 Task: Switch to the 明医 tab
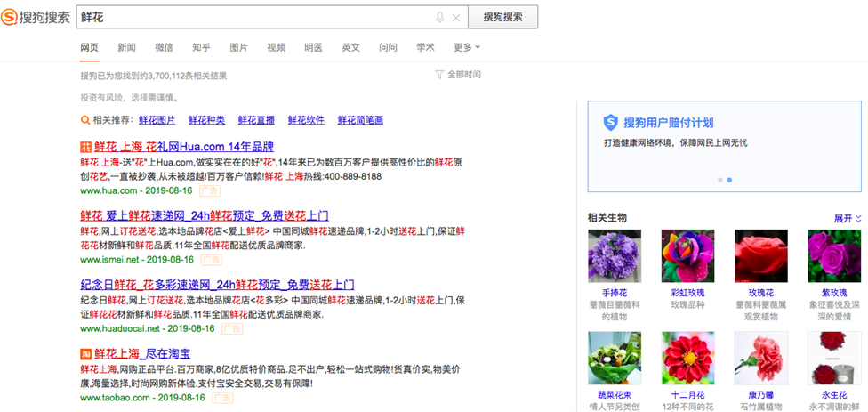click(313, 48)
